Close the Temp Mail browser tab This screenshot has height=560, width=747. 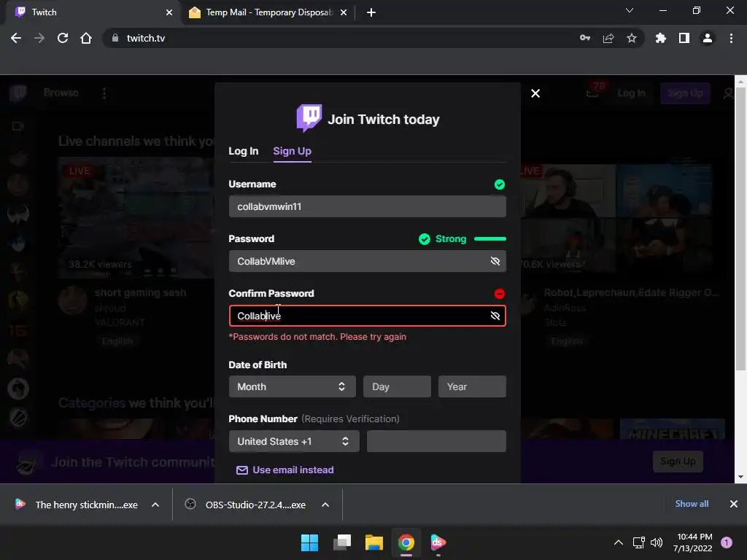click(344, 12)
